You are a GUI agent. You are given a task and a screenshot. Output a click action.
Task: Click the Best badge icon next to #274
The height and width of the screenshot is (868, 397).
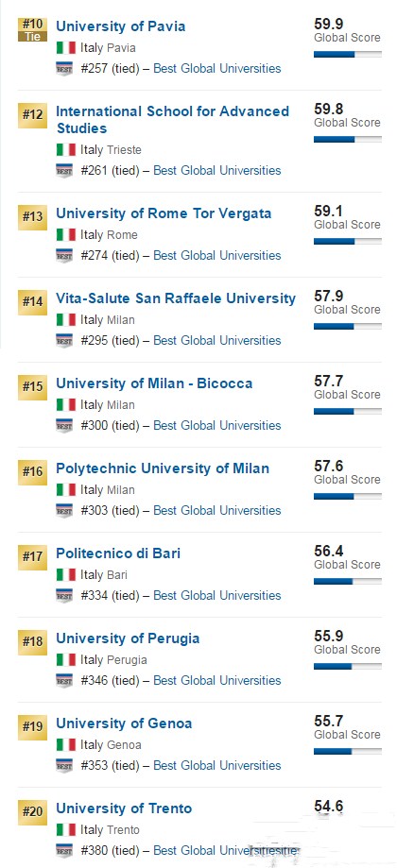point(64,256)
